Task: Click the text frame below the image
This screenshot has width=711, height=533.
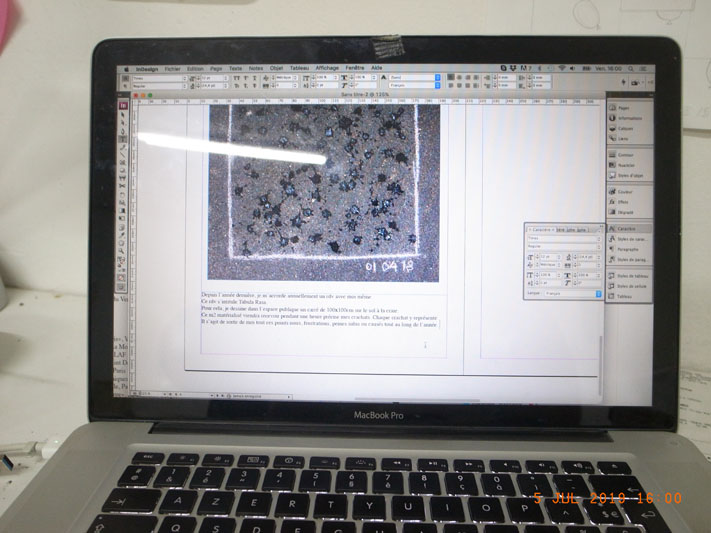Action: tap(323, 324)
